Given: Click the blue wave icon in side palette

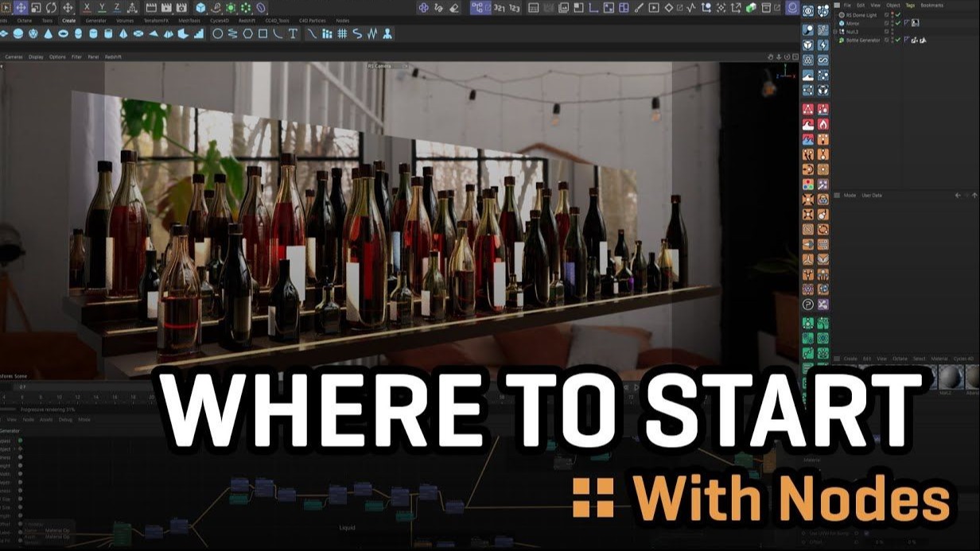Looking at the screenshot, I should tap(808, 75).
